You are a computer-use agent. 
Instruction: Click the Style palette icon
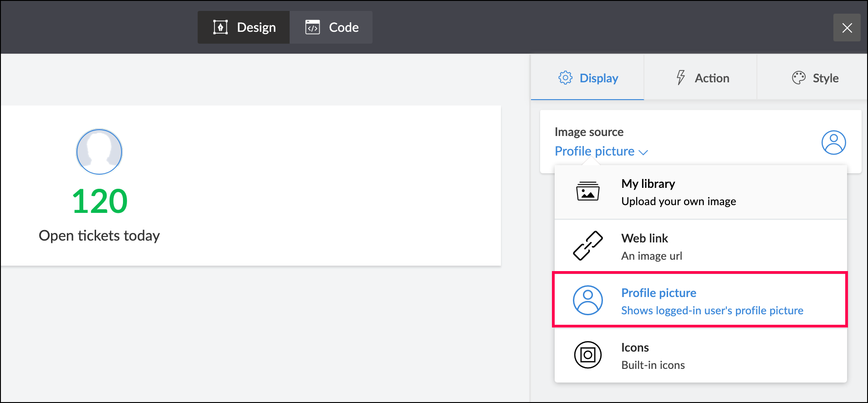point(798,78)
